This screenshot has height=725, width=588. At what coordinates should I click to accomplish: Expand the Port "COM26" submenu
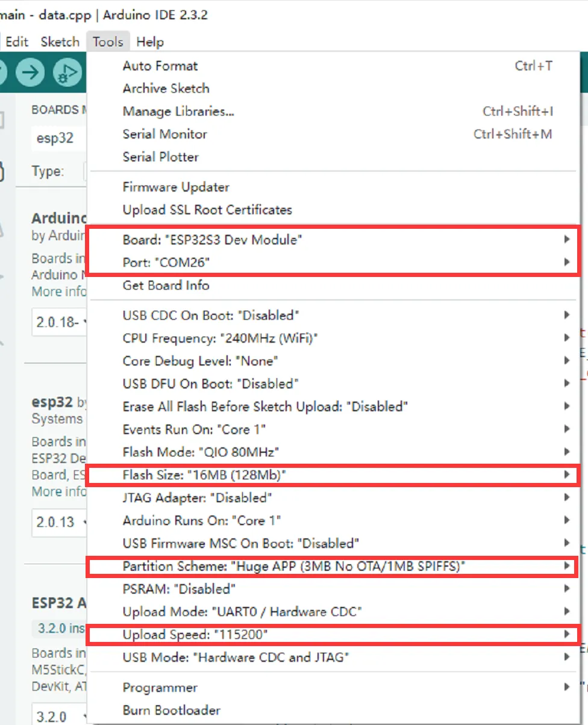click(334, 263)
